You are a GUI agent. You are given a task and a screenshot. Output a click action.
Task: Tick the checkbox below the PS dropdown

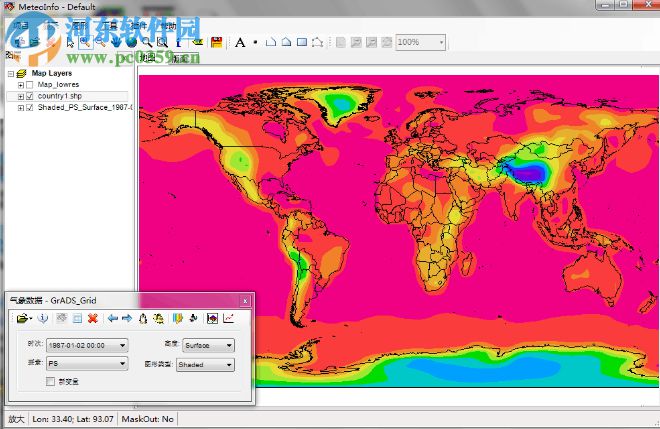coord(51,381)
